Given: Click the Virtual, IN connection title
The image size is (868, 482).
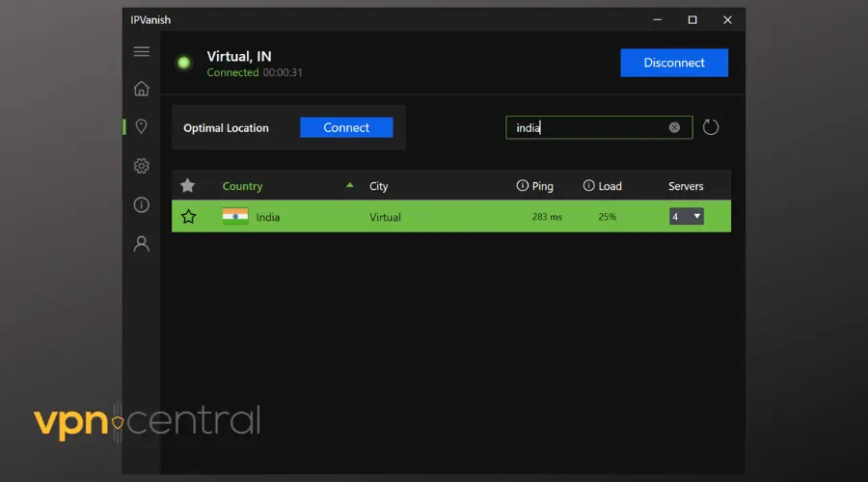Looking at the screenshot, I should pyautogui.click(x=239, y=57).
